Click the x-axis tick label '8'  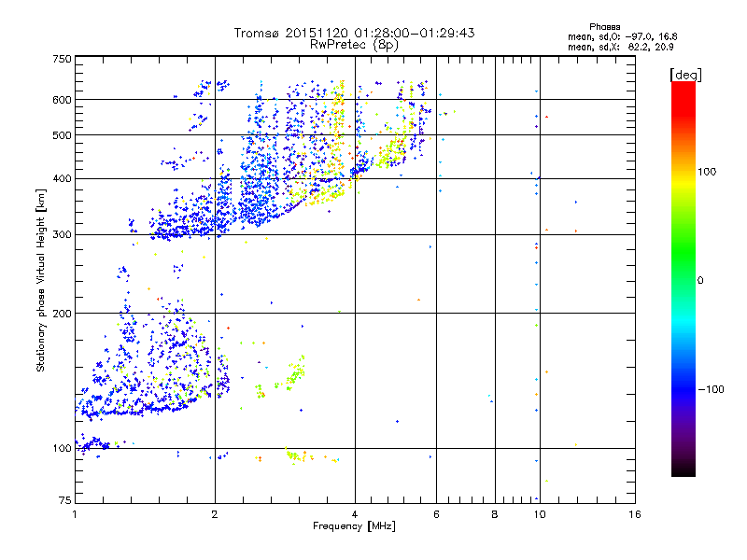(495, 514)
